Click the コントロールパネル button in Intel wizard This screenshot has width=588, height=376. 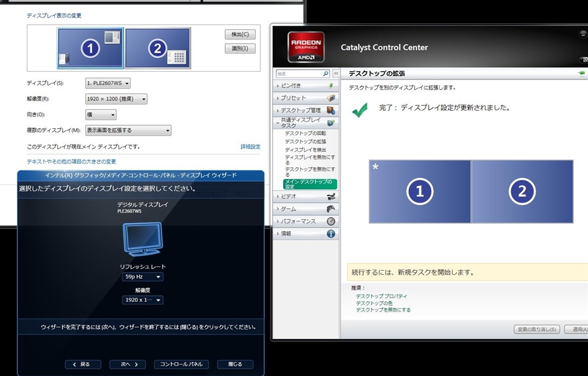[181, 365]
